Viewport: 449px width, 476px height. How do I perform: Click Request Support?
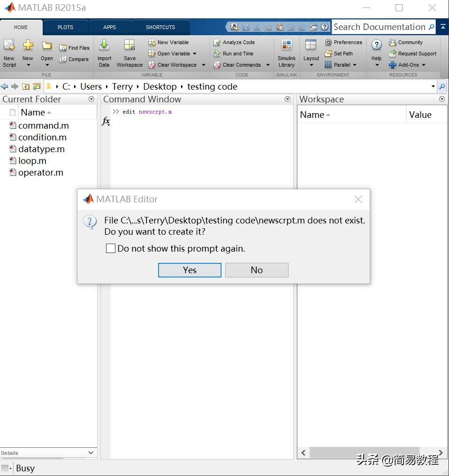[412, 54]
